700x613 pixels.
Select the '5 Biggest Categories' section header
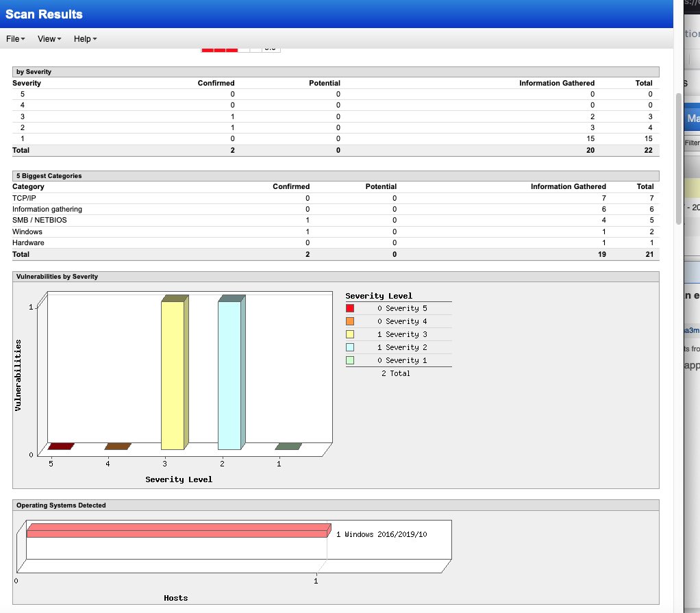coord(336,176)
